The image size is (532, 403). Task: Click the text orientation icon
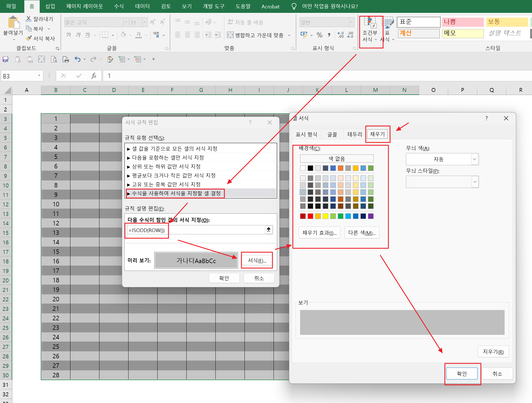pyautogui.click(x=208, y=22)
